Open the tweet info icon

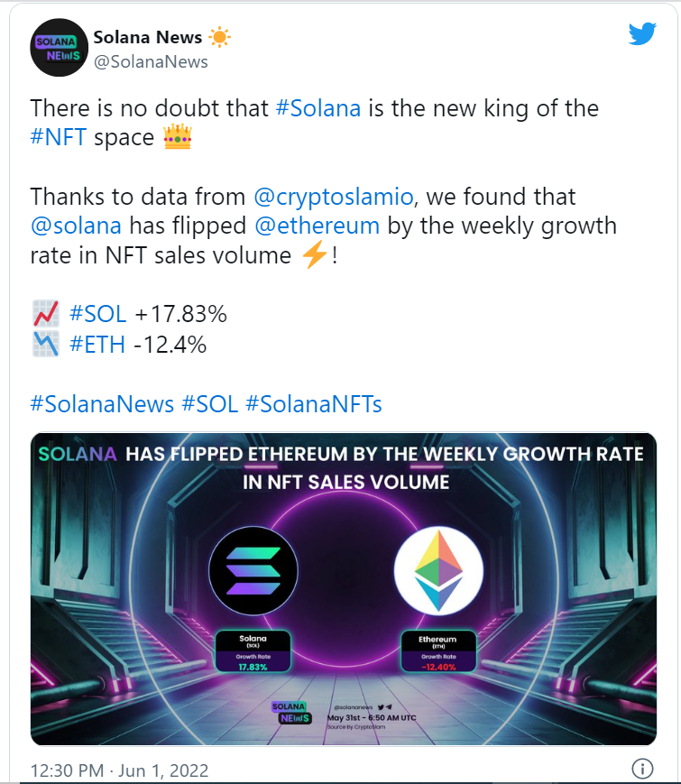point(641,770)
